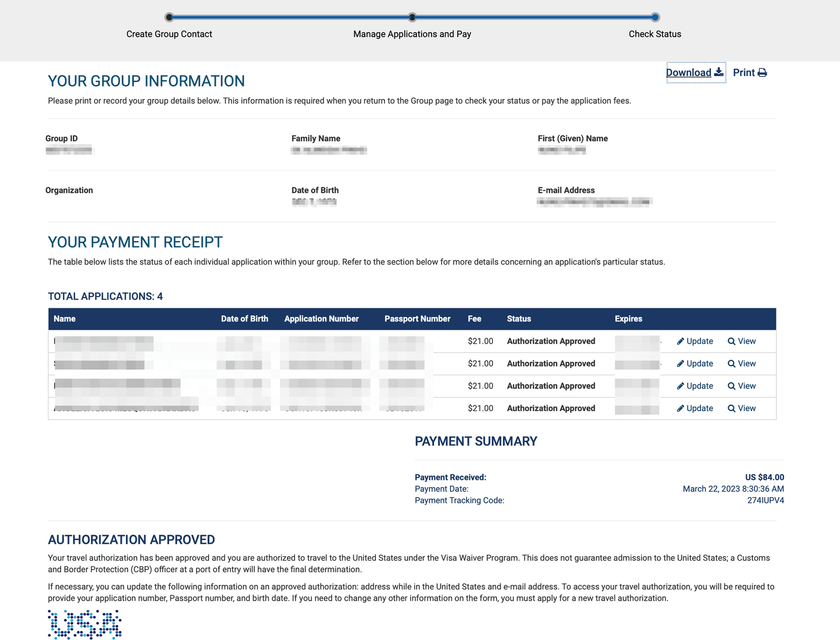840x640 pixels.
Task: Click magnifier View icon in first row
Action: click(x=731, y=341)
